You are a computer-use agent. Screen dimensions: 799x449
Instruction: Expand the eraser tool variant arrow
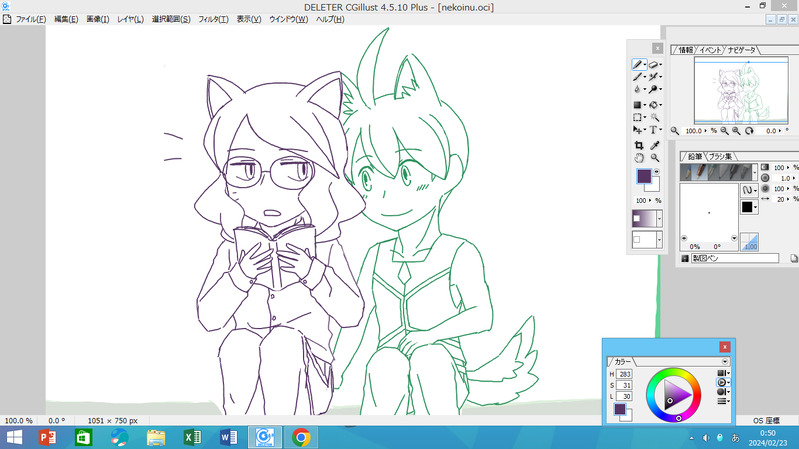(661, 65)
